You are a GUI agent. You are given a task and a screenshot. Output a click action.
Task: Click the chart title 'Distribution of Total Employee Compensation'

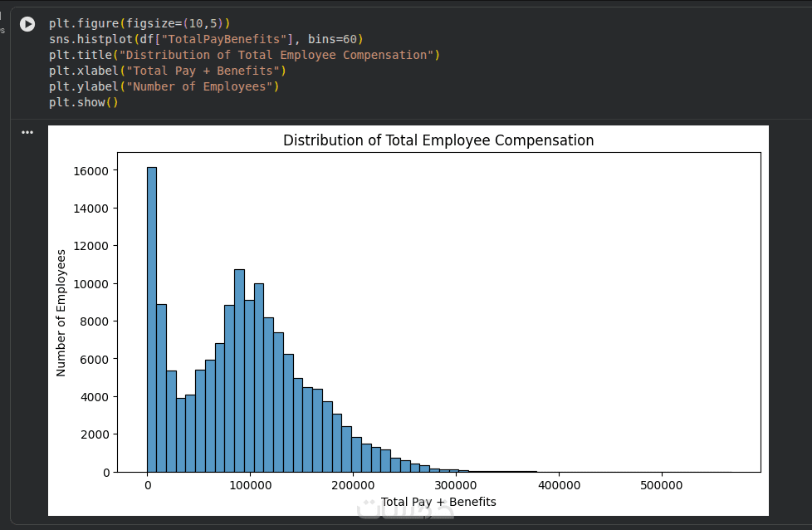click(x=438, y=140)
